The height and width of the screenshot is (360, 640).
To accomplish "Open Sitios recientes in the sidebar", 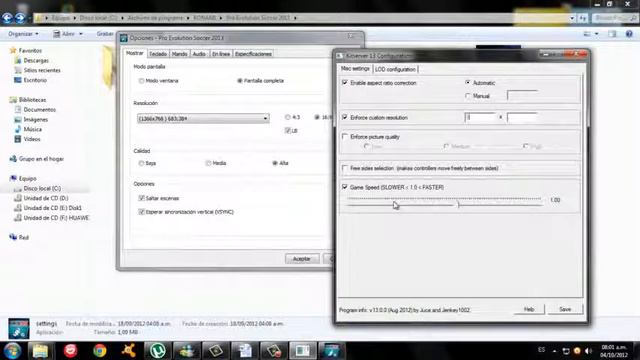I will tap(42, 70).
